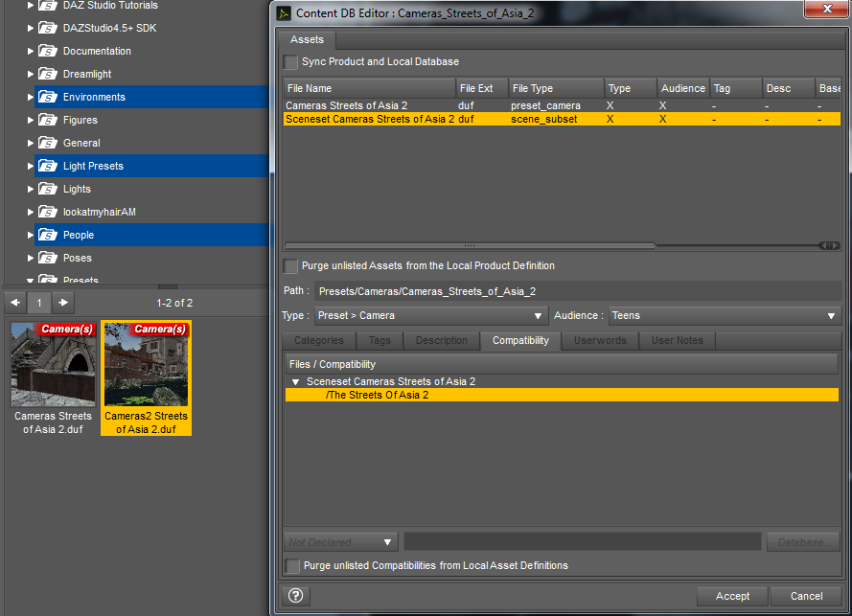Screen dimensions: 852x616
Task: Click the Tag column header
Action: [736, 88]
